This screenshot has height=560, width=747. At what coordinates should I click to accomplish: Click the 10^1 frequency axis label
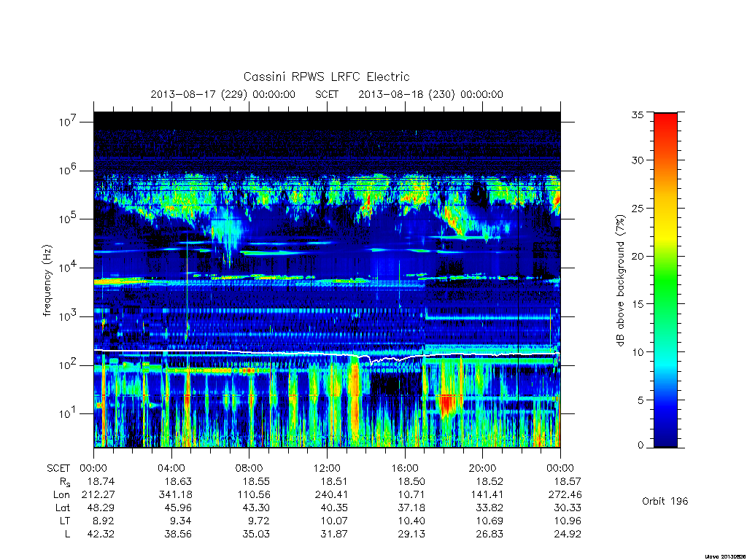tap(68, 413)
